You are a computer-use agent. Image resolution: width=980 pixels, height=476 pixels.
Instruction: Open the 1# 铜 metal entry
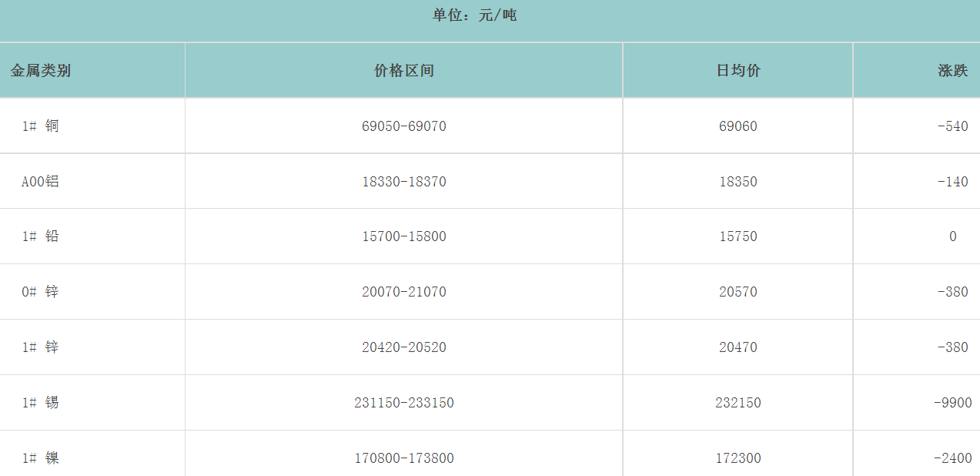tap(40, 126)
